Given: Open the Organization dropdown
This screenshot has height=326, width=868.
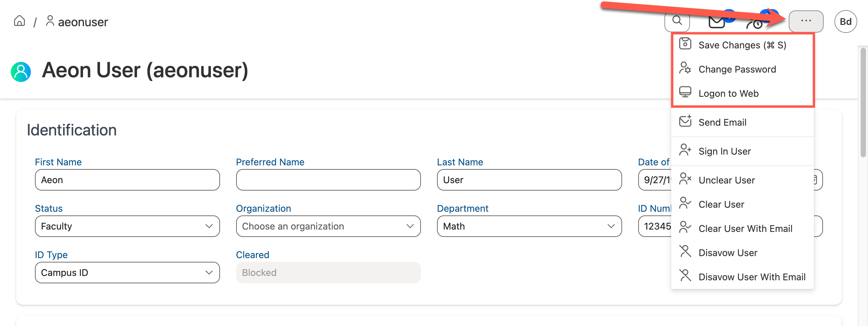Looking at the screenshot, I should coord(328,226).
